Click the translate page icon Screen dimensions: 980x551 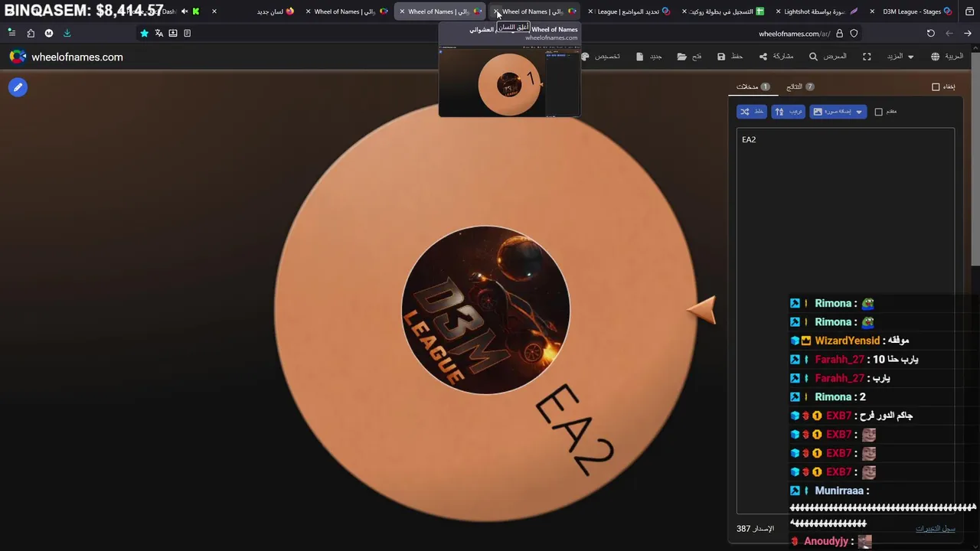158,33
